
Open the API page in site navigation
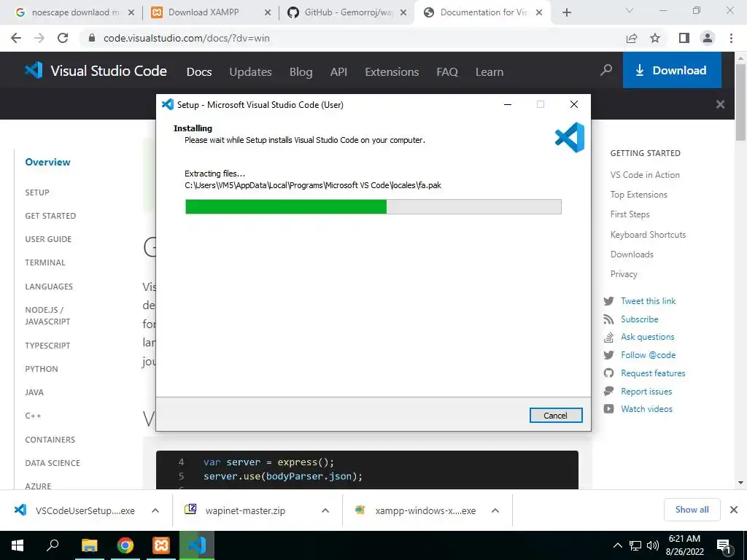338,72
